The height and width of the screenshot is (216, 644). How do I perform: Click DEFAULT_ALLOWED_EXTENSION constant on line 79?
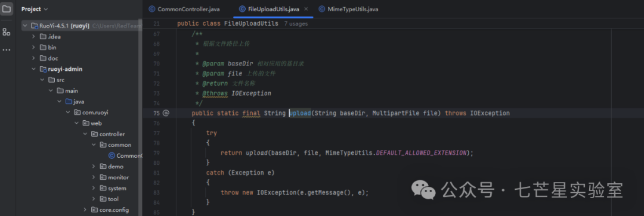click(422, 153)
